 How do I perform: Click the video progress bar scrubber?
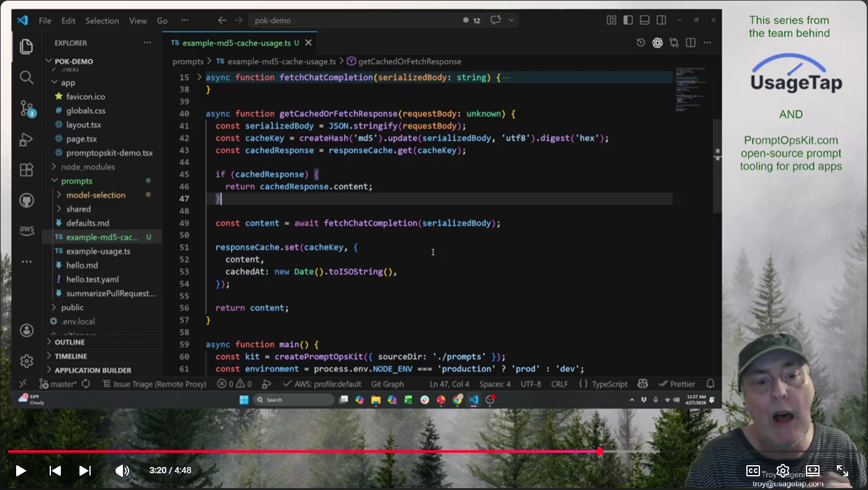(x=600, y=451)
